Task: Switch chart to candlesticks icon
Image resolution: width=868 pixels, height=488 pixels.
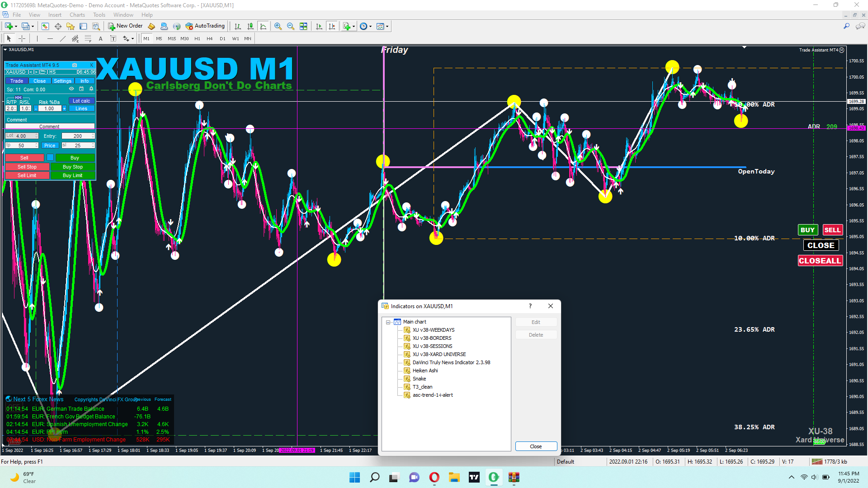Action: pos(250,26)
